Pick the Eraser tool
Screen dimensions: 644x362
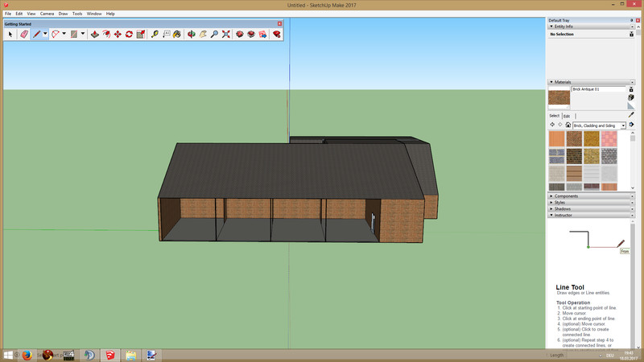23,35
